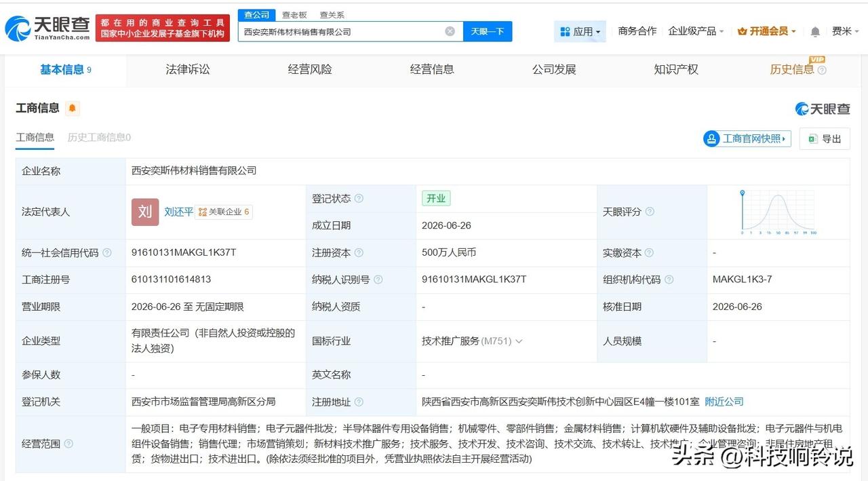Open the 费米 user account dropdown

846,31
